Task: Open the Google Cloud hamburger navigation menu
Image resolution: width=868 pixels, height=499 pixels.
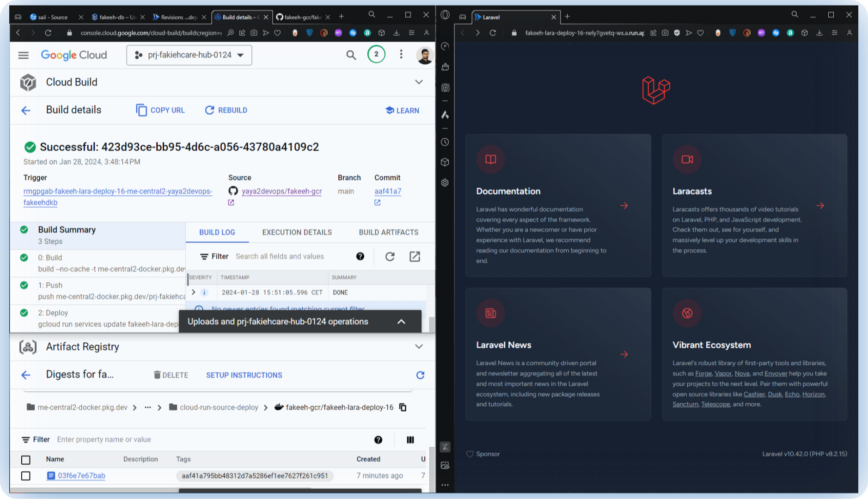Action: pos(24,55)
